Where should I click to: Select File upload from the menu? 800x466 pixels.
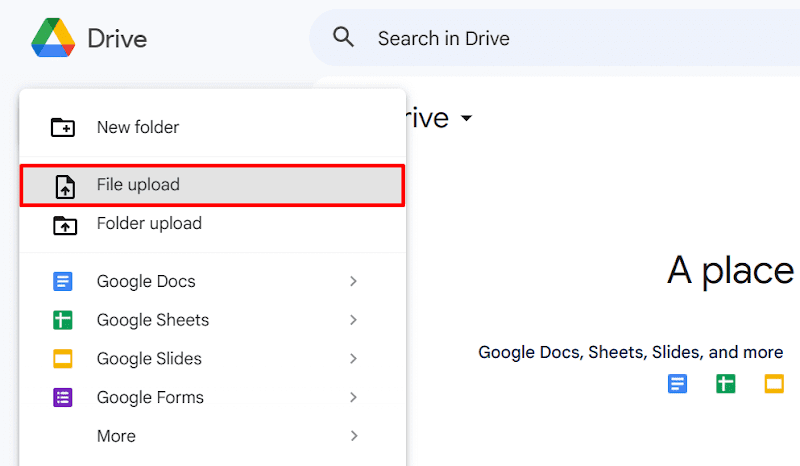[x=138, y=186]
